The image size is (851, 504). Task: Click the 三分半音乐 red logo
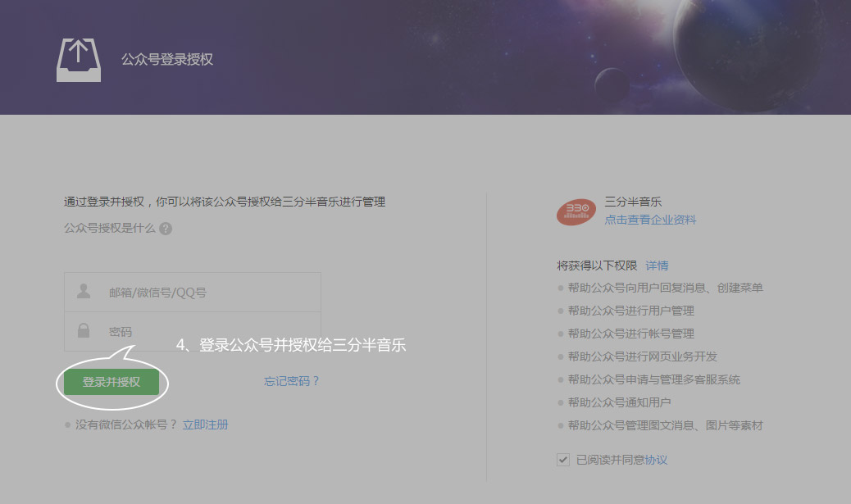tap(576, 211)
